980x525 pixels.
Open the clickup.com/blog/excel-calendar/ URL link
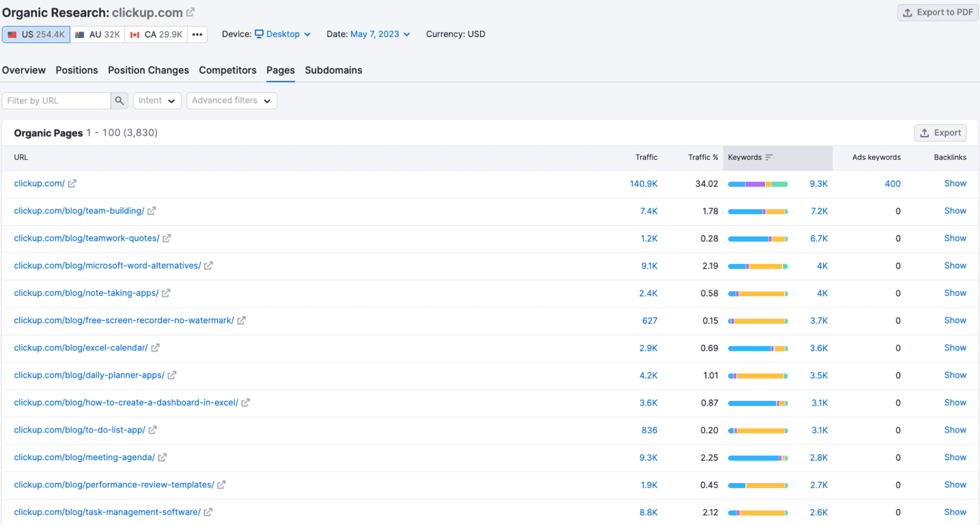[81, 348]
